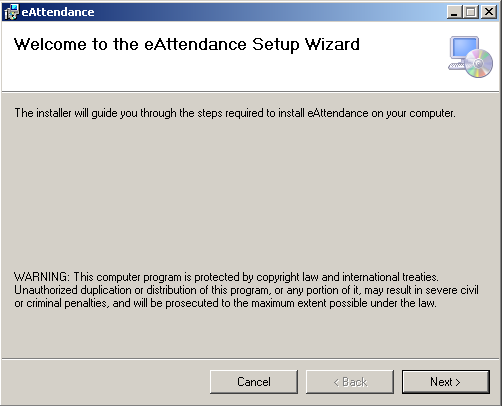Click the Welcome to eAttendance Setup Wizard heading
Viewport: 502px width, 406px height.
187,45
